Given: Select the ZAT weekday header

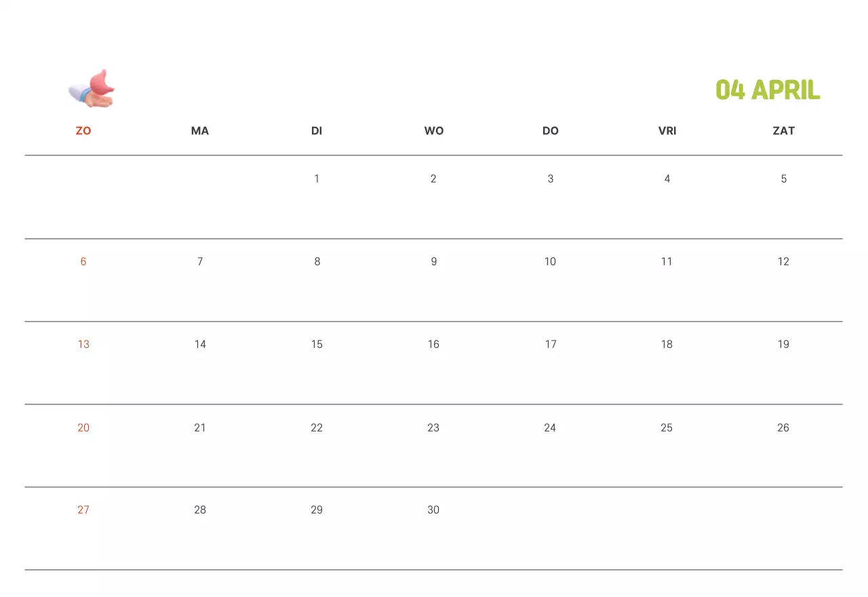Looking at the screenshot, I should pyautogui.click(x=784, y=131).
